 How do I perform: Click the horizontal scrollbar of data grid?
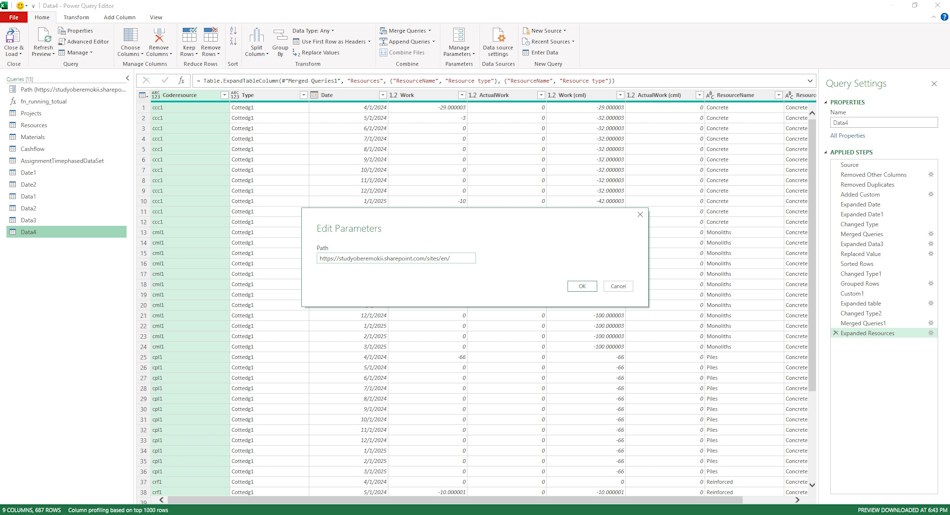coord(455,500)
